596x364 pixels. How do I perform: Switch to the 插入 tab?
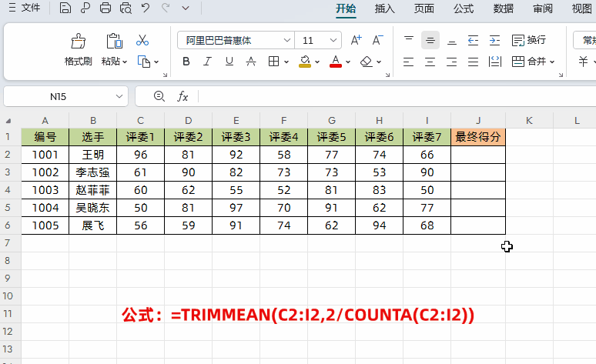point(385,8)
